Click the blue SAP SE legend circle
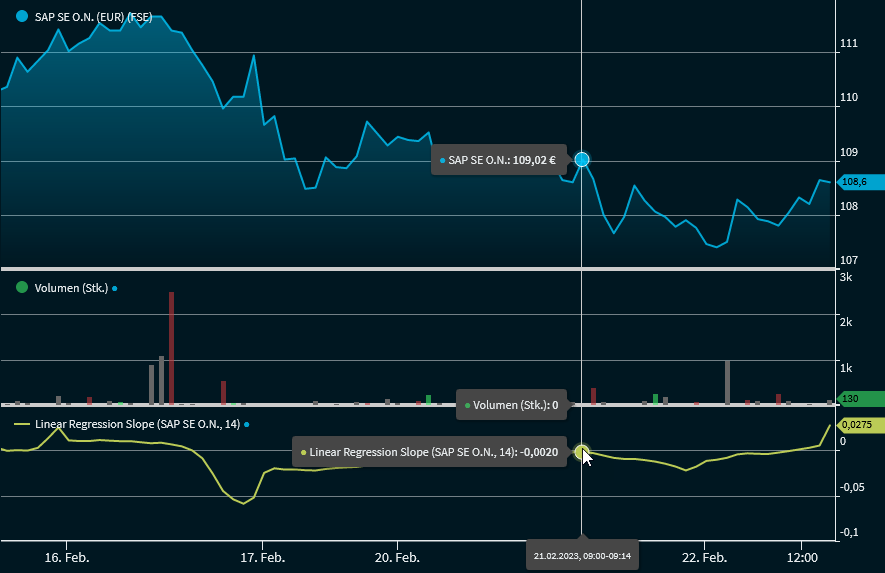This screenshot has height=573, width=885. 22,16
